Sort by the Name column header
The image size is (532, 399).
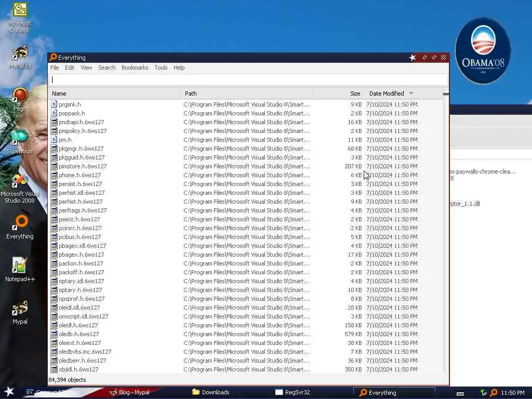click(114, 94)
